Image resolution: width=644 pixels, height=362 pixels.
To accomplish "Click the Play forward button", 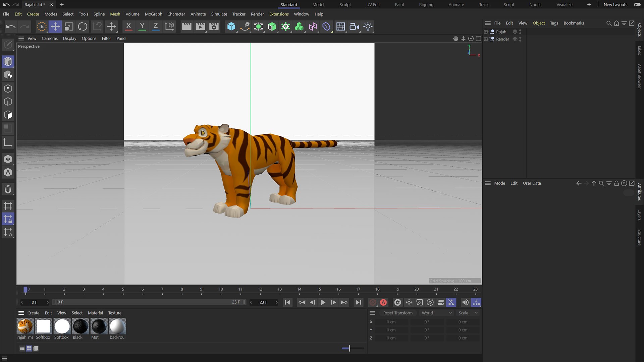I will (x=323, y=302).
